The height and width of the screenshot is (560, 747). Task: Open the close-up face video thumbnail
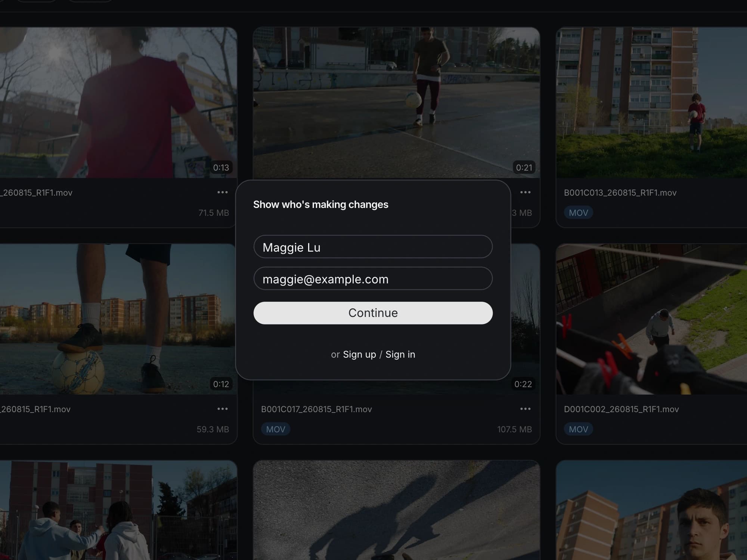point(651,510)
